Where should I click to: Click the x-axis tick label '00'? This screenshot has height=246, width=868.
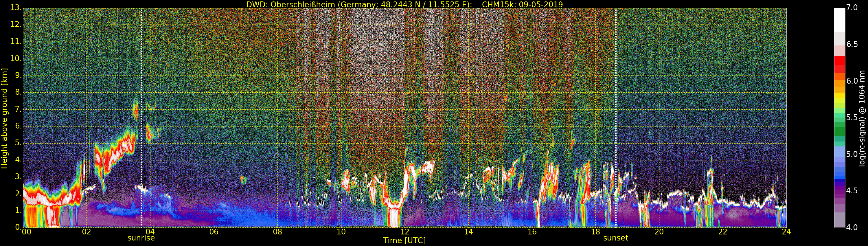[26, 232]
